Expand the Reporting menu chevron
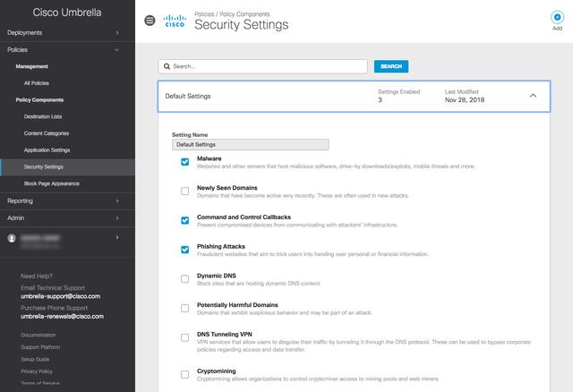This screenshot has width=573, height=392. [x=117, y=201]
